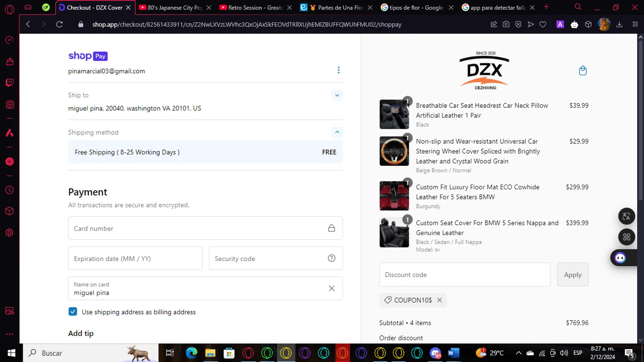Screen dimensions: 644x362
Task: Open the sidebar player music icon
Action: [9, 161]
